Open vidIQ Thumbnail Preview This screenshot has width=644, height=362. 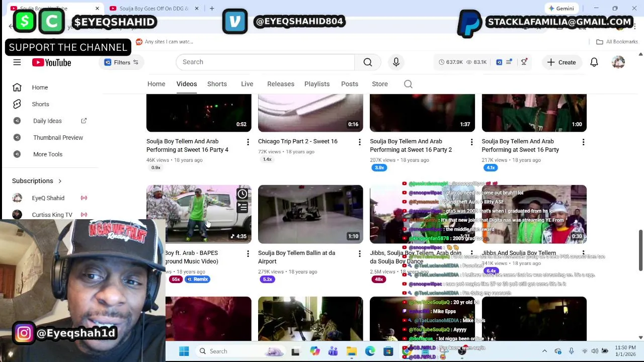coord(58,137)
